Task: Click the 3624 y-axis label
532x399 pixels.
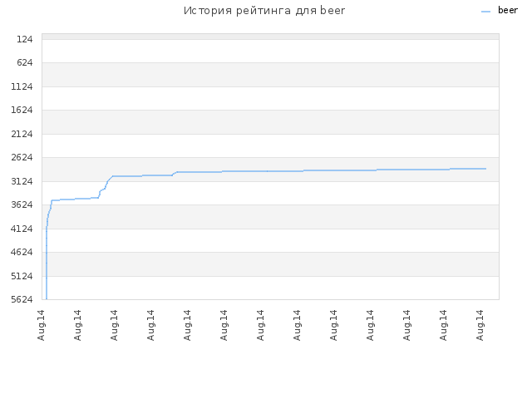Action: point(22,205)
